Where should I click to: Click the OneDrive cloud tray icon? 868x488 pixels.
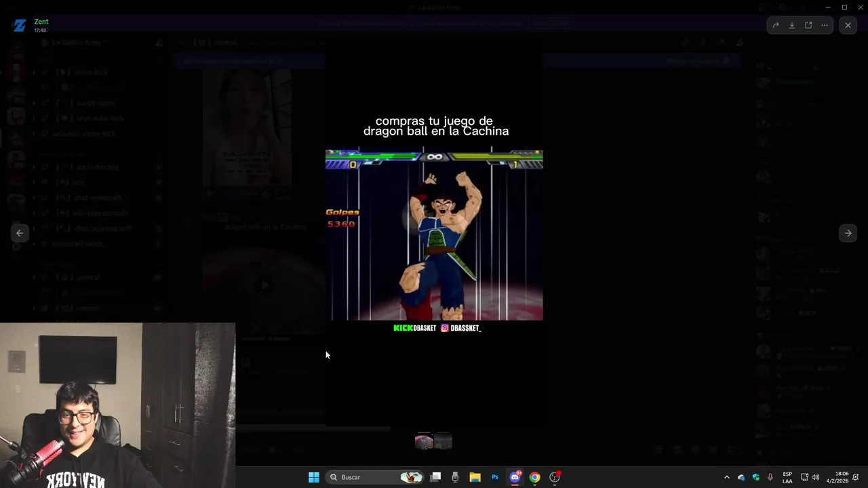[741, 477]
